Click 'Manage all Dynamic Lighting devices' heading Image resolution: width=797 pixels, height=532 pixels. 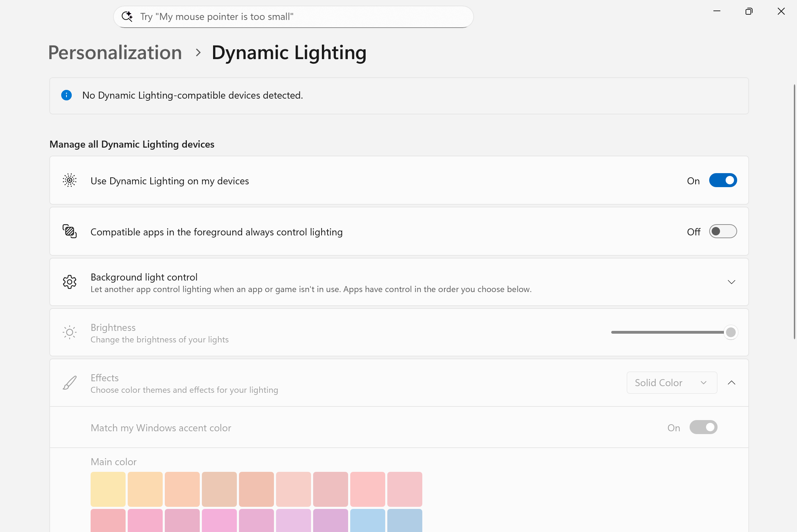tap(132, 144)
